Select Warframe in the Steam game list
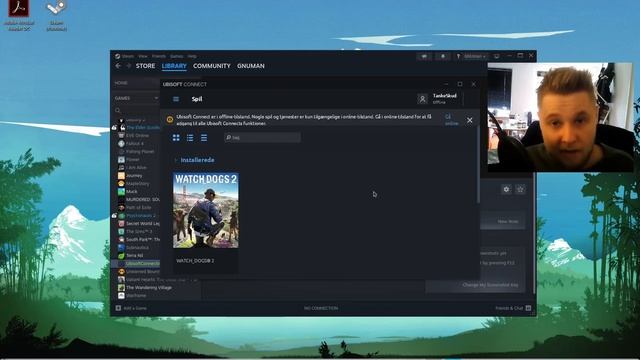Image resolution: width=640 pixels, height=360 pixels. coord(136,296)
